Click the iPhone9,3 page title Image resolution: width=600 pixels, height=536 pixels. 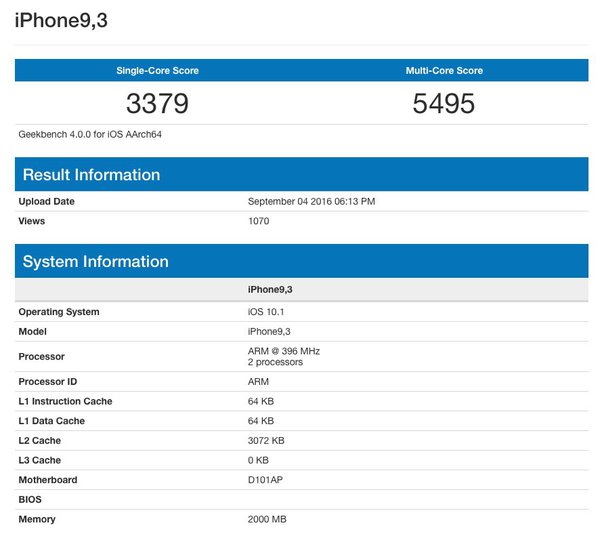coord(61,20)
